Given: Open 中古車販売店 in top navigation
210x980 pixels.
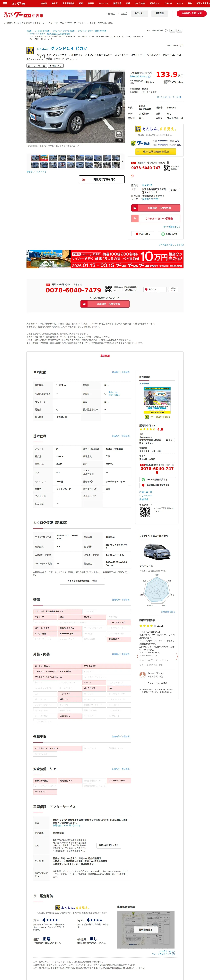Looking at the screenshot, I should tap(68, 3).
